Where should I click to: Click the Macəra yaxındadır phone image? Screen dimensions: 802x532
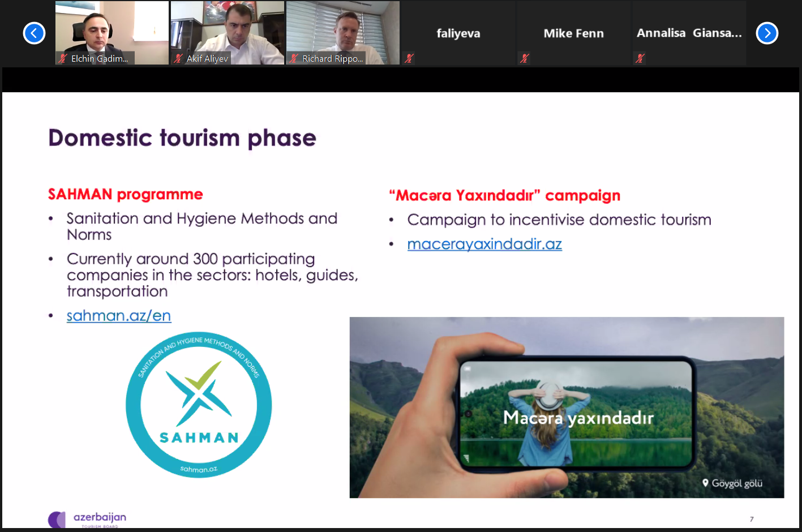567,407
